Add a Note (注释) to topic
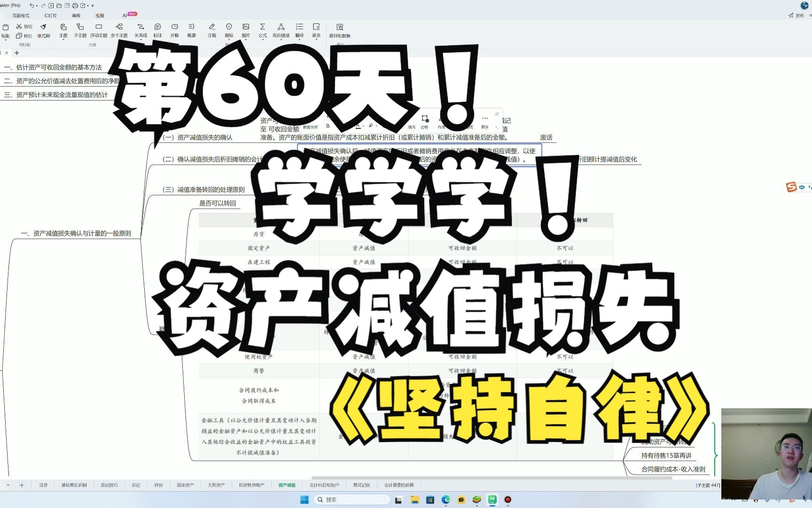 click(212, 30)
